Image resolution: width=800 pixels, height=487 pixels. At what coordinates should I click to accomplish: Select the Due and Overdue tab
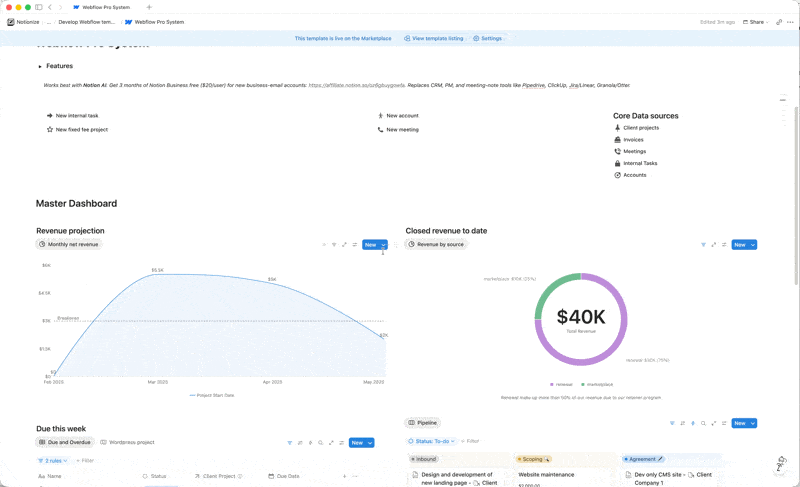[64, 442]
